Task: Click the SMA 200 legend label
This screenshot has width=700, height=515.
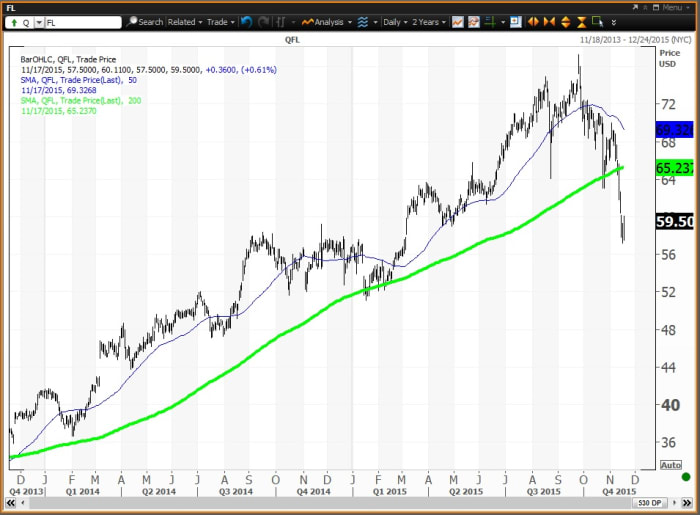Action: [x=81, y=100]
